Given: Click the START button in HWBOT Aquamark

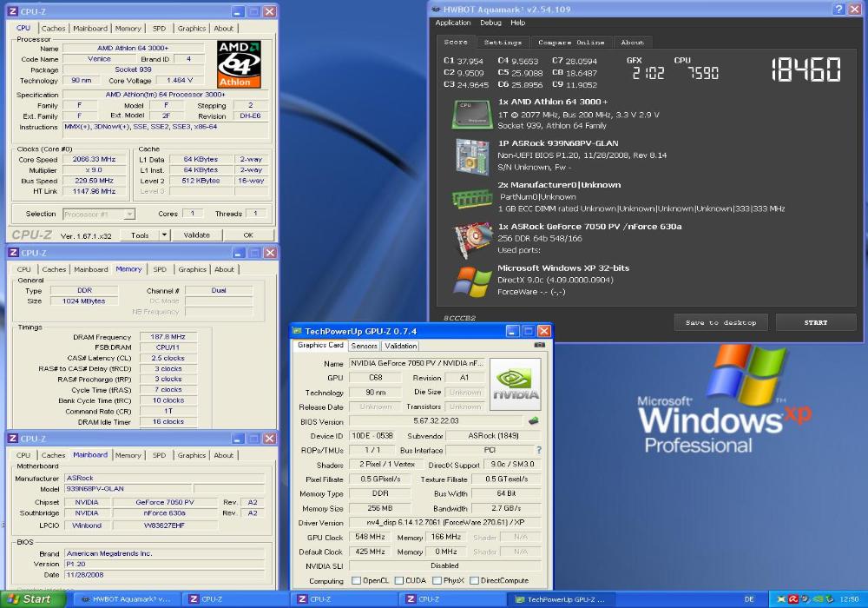Looking at the screenshot, I should [x=816, y=322].
